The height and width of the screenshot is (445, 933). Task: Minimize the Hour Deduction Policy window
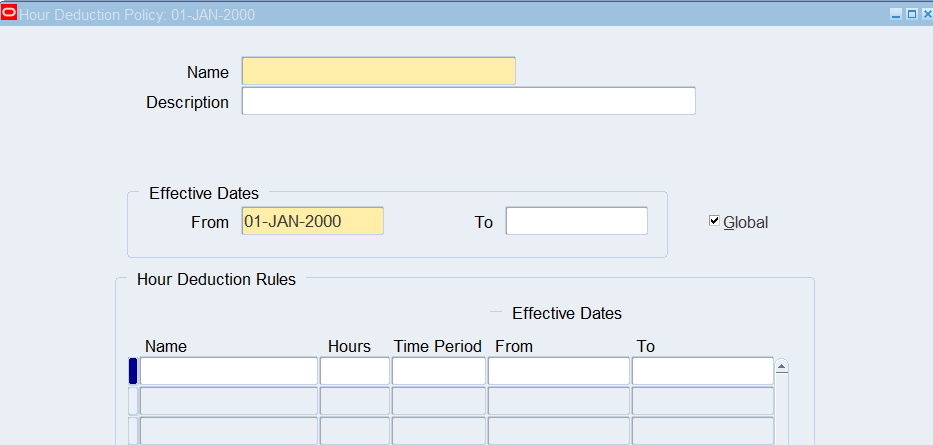pos(897,14)
